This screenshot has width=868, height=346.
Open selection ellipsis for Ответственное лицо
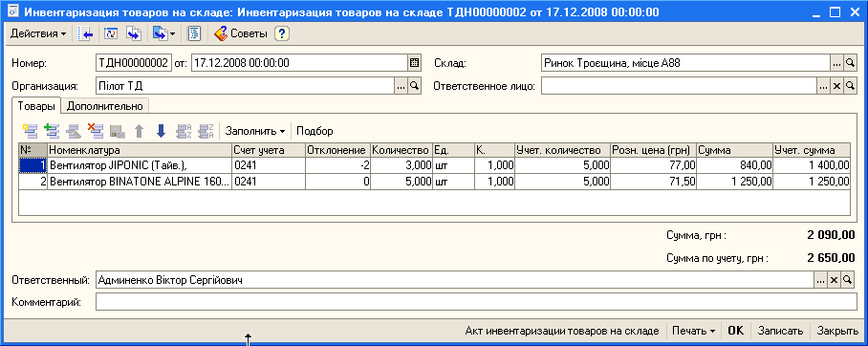(824, 86)
